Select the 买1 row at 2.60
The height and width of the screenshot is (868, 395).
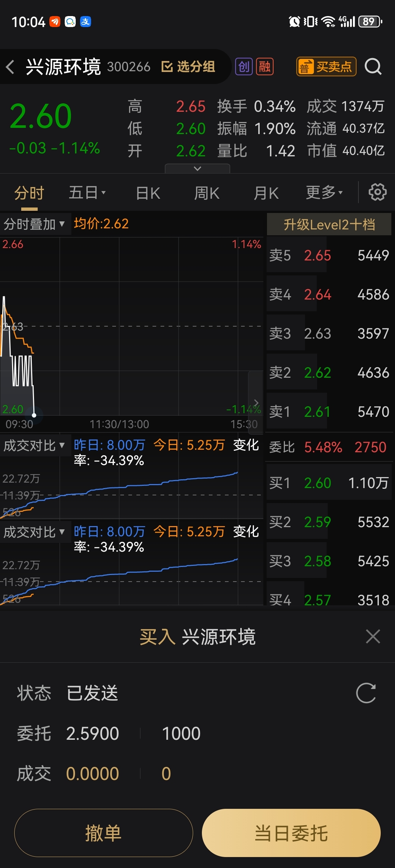point(329,483)
